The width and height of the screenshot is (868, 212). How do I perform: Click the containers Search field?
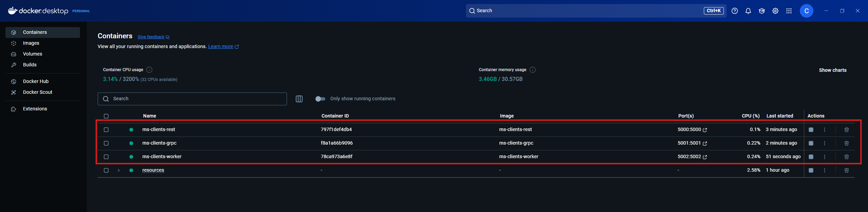192,99
